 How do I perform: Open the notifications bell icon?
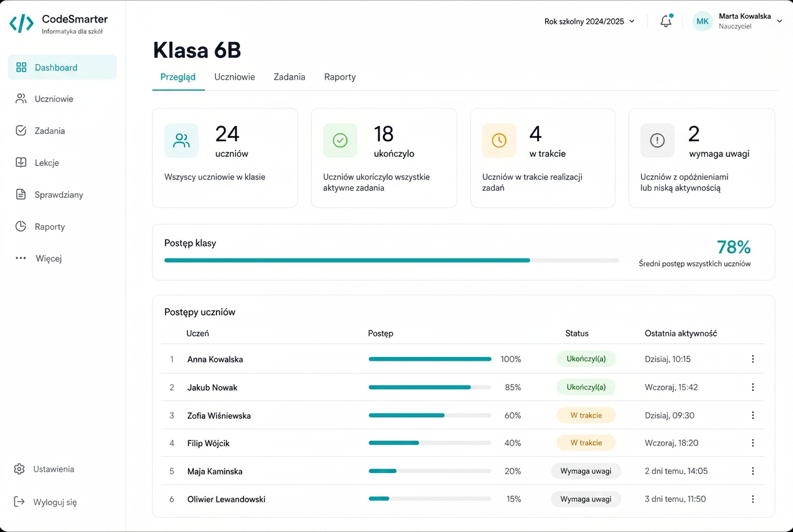(x=666, y=21)
